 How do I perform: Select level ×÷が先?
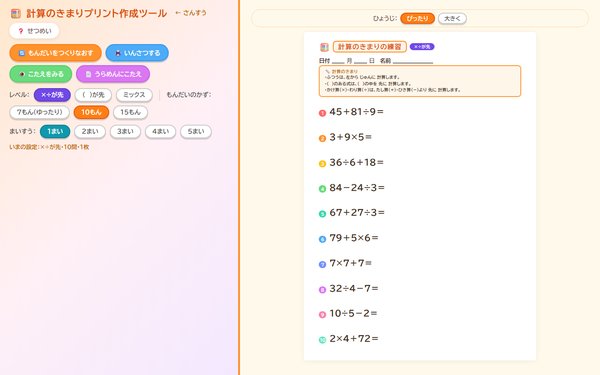[52, 95]
